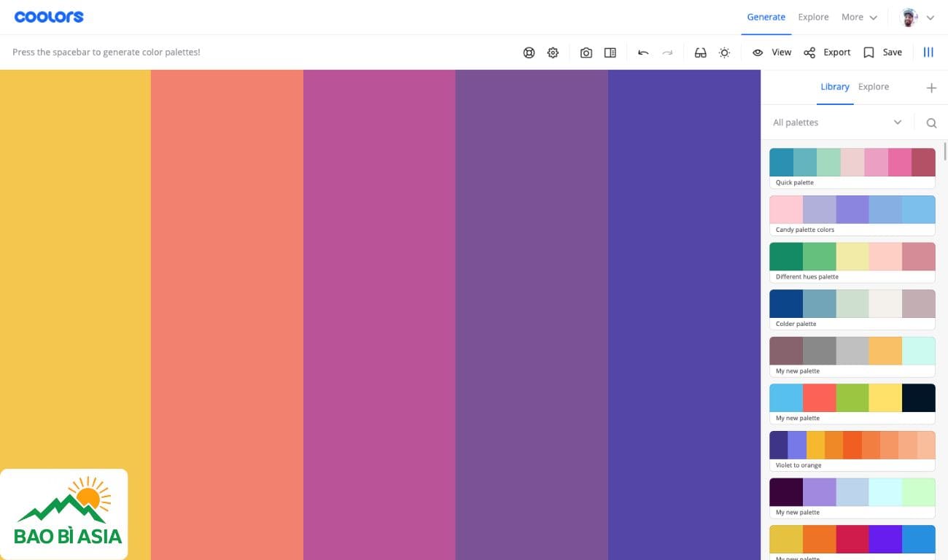Save the current palette
948x560 pixels.
click(x=883, y=52)
